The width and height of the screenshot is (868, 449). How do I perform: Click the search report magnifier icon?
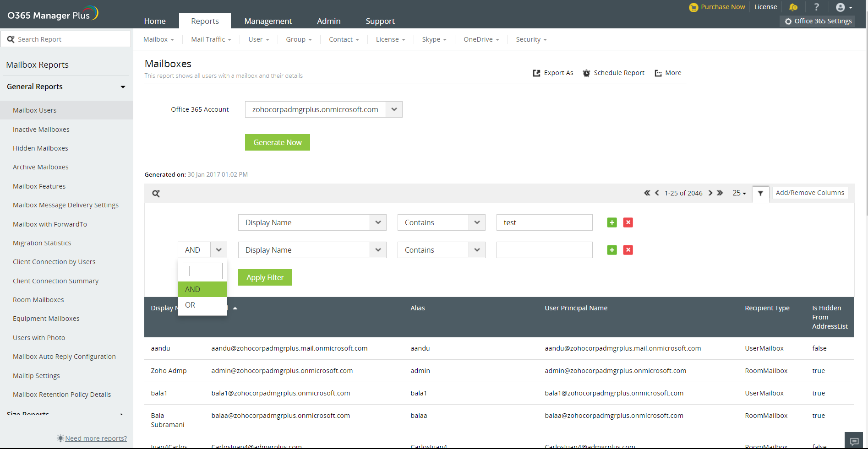(x=11, y=39)
